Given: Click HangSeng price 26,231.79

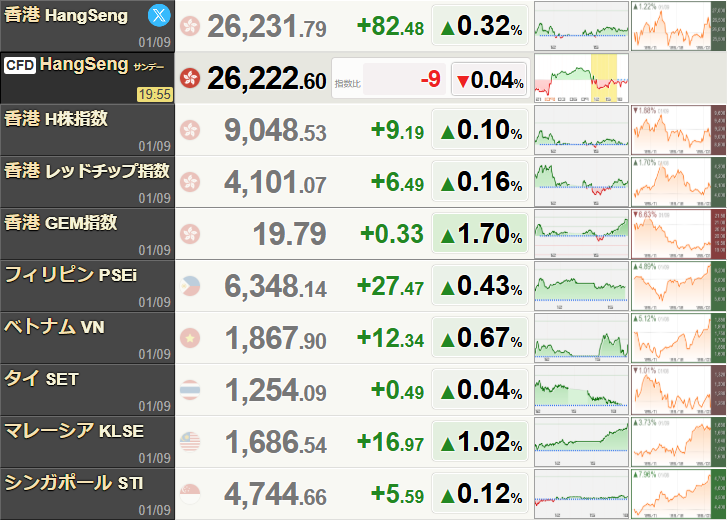Looking at the screenshot, I should tap(267, 27).
